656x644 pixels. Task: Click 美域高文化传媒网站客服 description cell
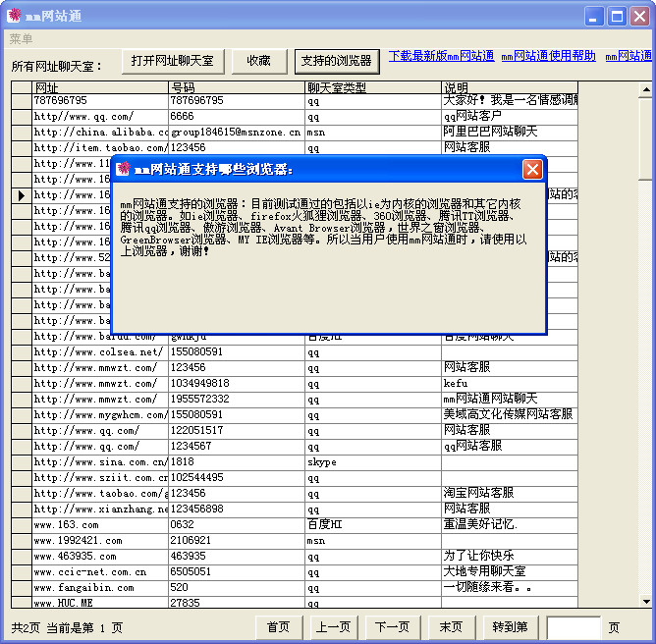(510, 415)
